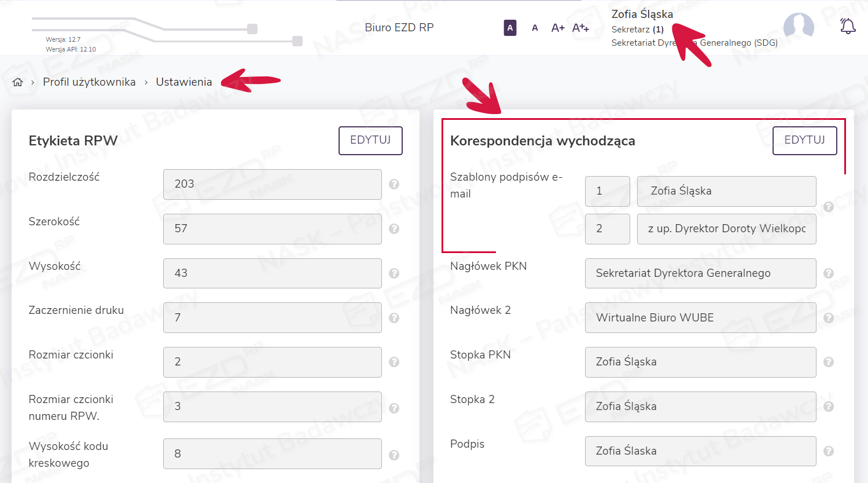Screen dimensions: 868x483
Task: Click the Zofia Śląska user name in header
Action: click(642, 14)
